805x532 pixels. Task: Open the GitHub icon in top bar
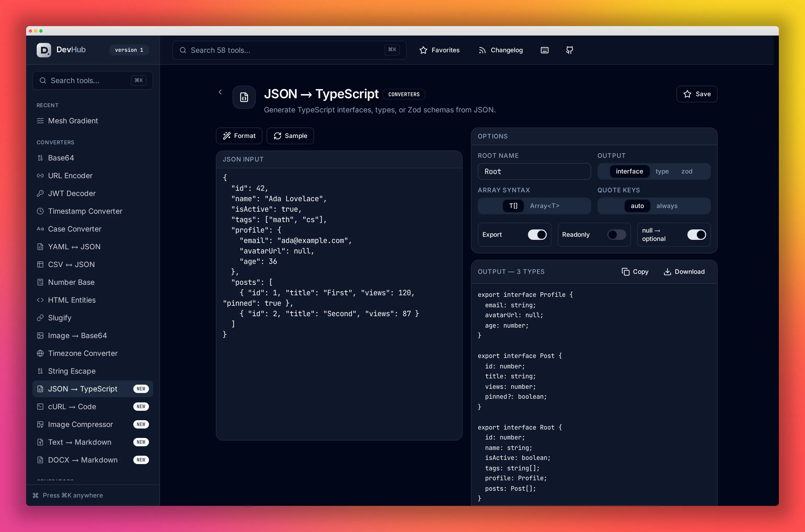point(570,50)
